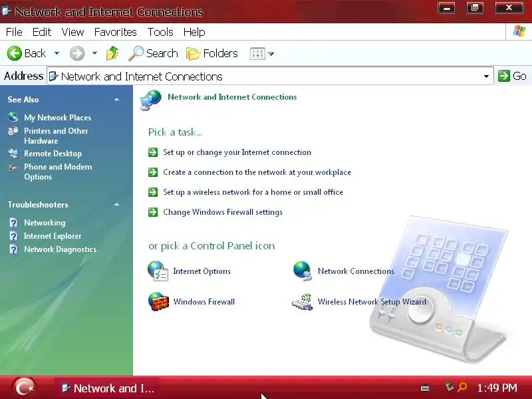Launch the Network Diagnostics troubleshooter
532x399 pixels.
[x=60, y=249]
